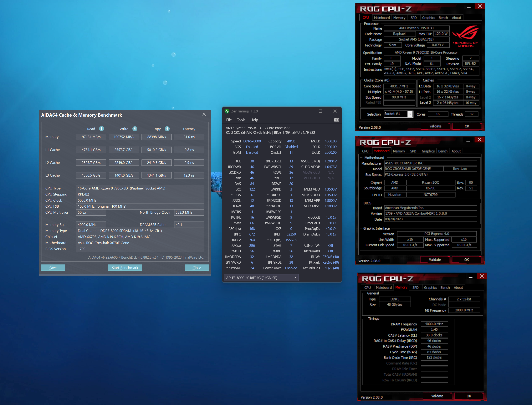Select CPU tab in middle CPU-Z window
This screenshot has width=532, height=405.
[x=365, y=151]
